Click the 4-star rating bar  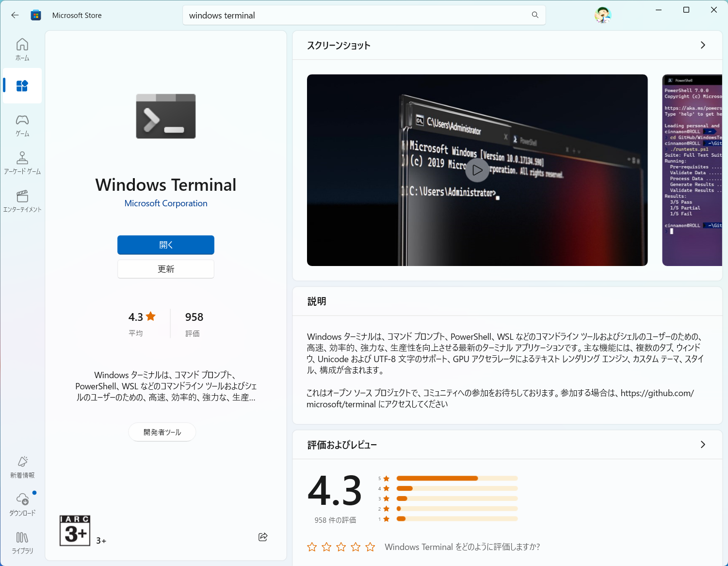[x=457, y=488]
